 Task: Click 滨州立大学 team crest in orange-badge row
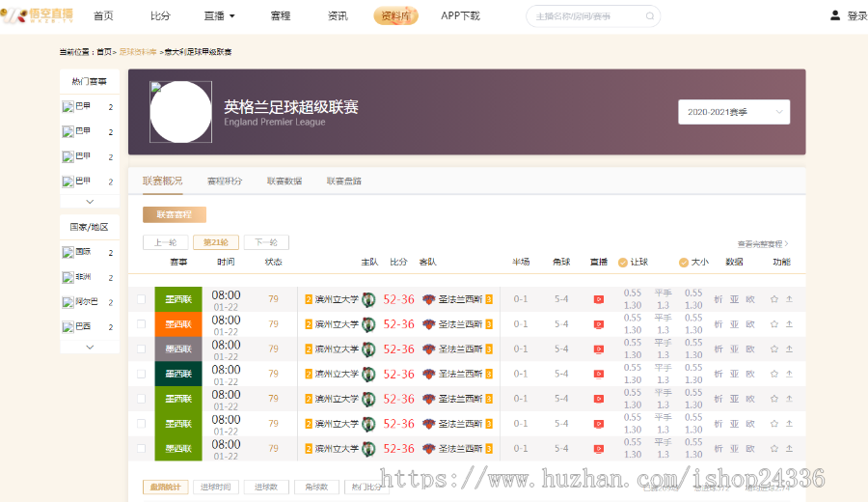coord(368,324)
